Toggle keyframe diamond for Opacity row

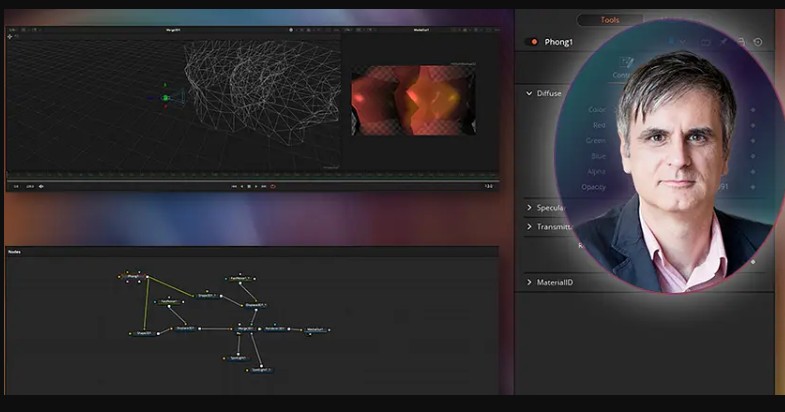(752, 187)
